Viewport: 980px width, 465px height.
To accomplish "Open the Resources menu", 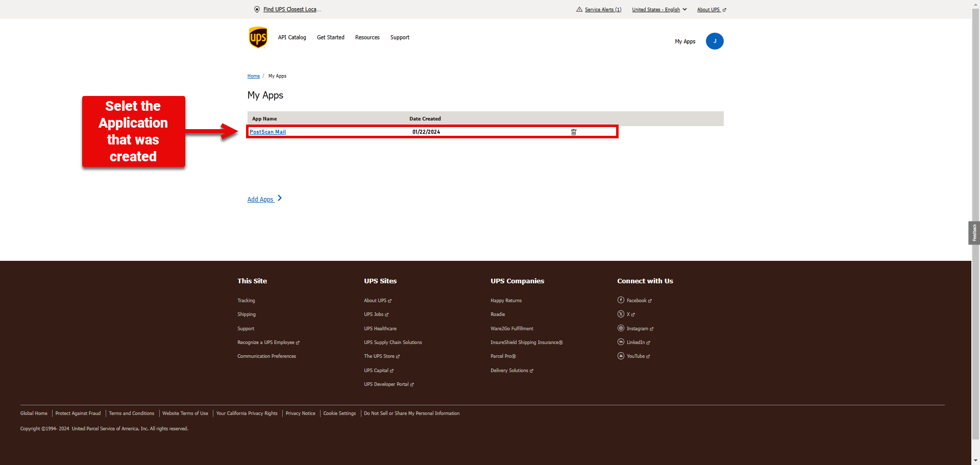I will pos(367,37).
